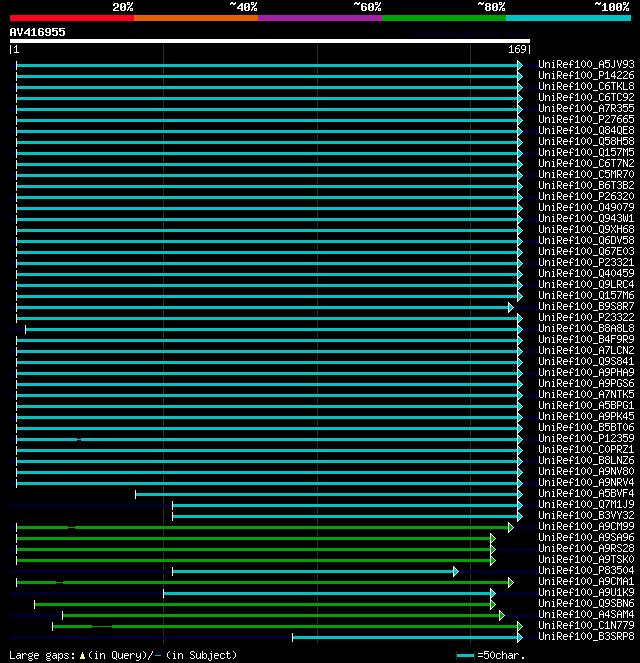This screenshot has width=640, height=663.
Task: Click the UniRef100_A9PGS6 label
Action: point(586,384)
